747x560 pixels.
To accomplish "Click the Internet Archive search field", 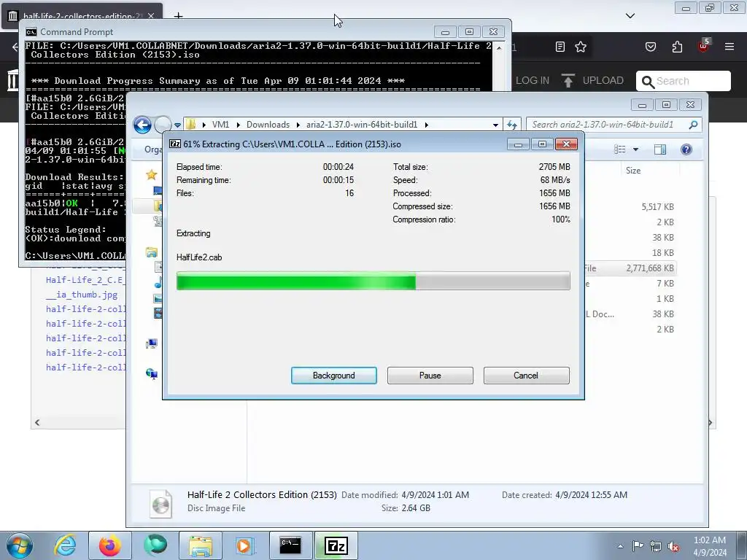I will 683,81.
